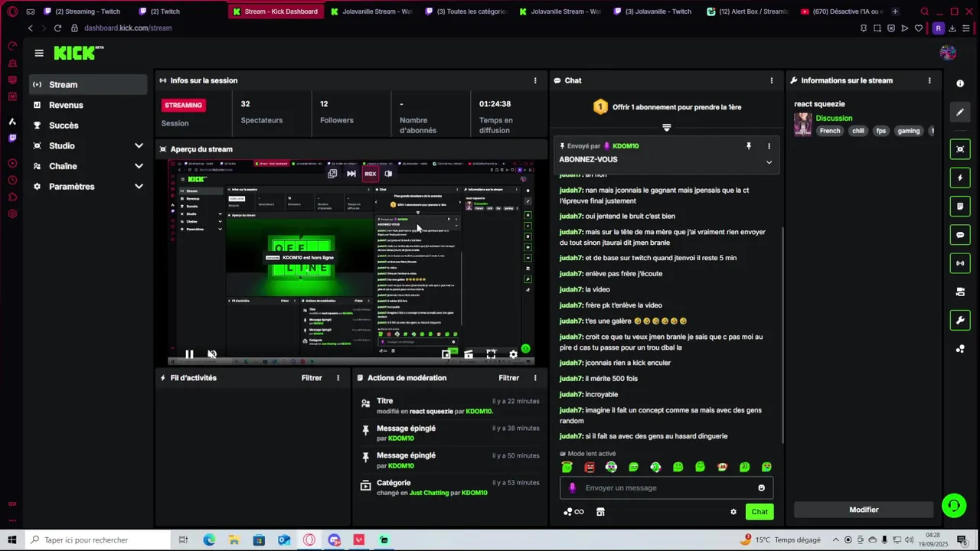Toggle the chat bubble widget in right toolbar

(x=960, y=235)
